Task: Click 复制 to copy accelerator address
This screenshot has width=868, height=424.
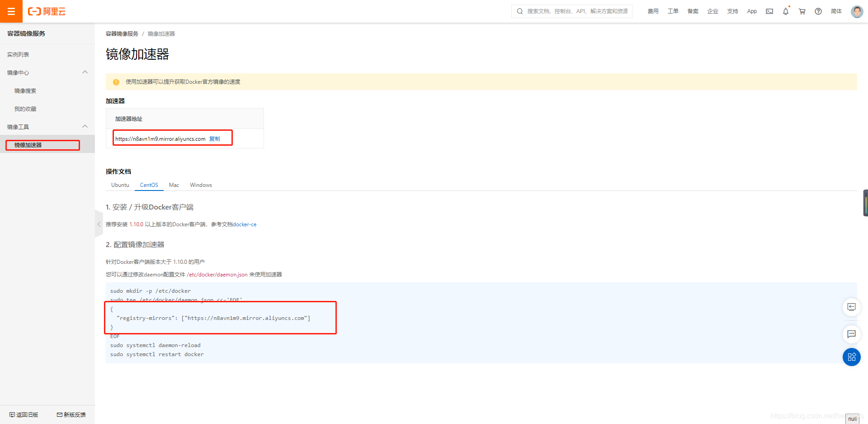Action: [x=215, y=139]
